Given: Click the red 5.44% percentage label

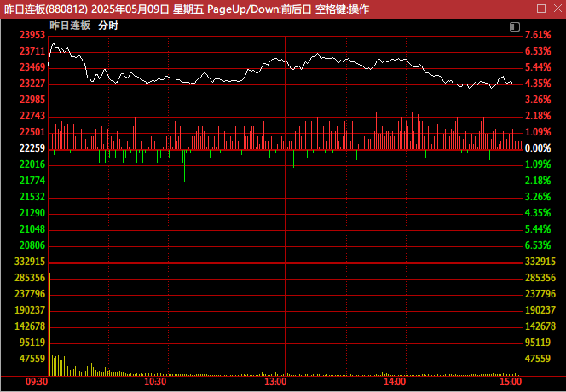Looking at the screenshot, I should [x=538, y=67].
